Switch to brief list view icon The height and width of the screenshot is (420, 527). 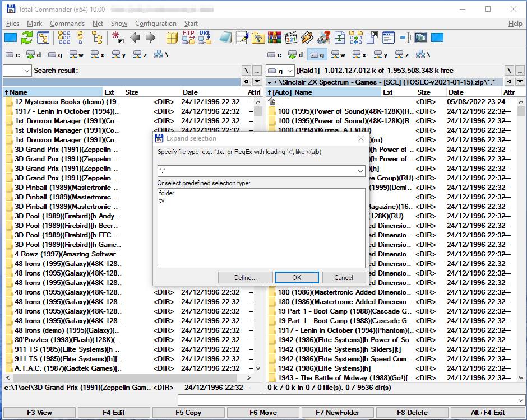[80, 38]
